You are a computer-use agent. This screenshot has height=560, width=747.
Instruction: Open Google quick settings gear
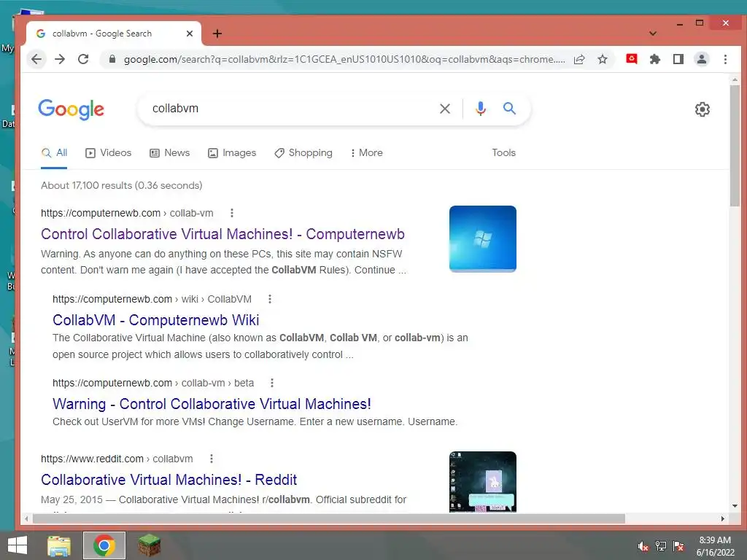(703, 109)
